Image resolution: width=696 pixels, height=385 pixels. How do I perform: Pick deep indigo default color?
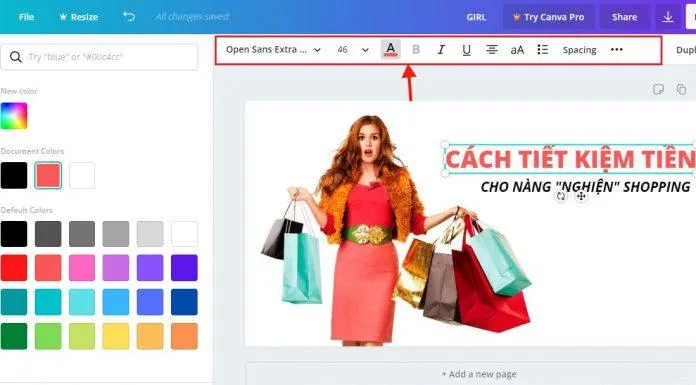[x=184, y=268]
